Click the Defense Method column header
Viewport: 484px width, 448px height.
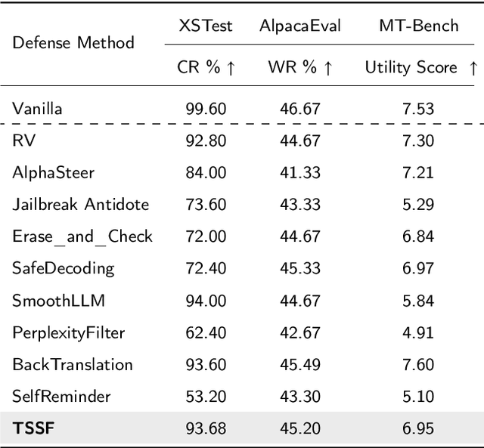tap(73, 43)
